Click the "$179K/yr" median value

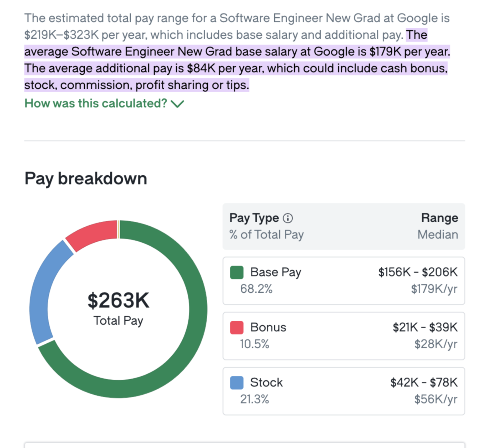click(x=434, y=289)
